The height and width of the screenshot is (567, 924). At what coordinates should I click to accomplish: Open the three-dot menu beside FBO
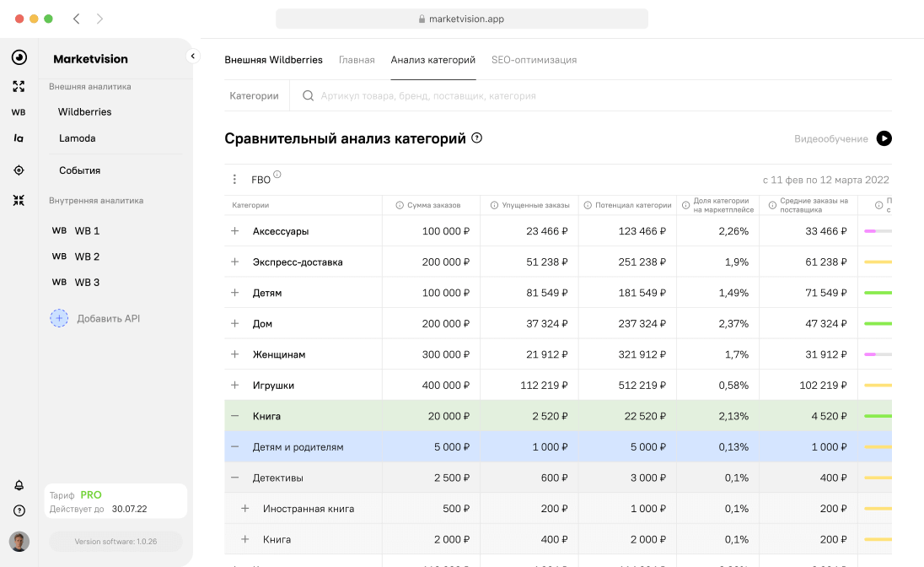[x=234, y=180]
